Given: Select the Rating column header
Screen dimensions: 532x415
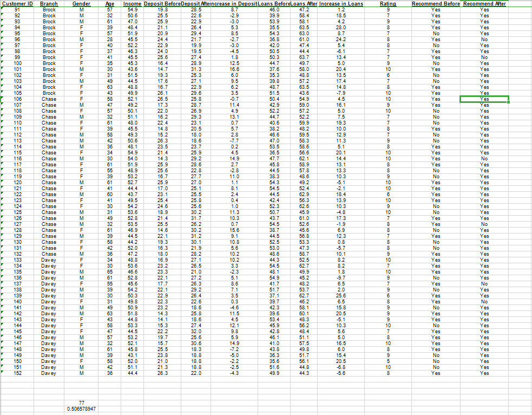Looking at the screenshot, I should [387, 3].
